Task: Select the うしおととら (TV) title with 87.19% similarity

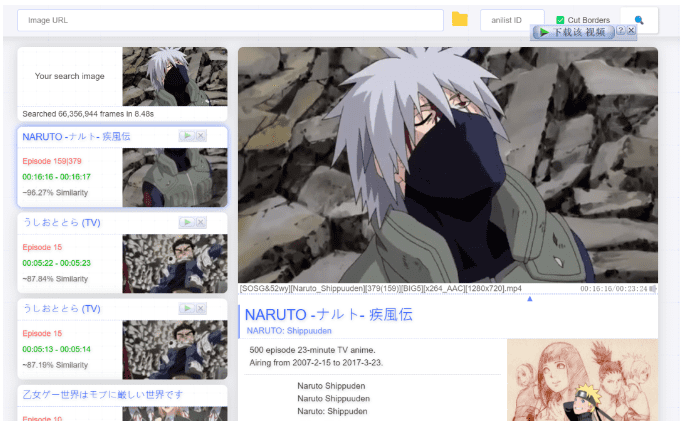Action: tap(62, 309)
